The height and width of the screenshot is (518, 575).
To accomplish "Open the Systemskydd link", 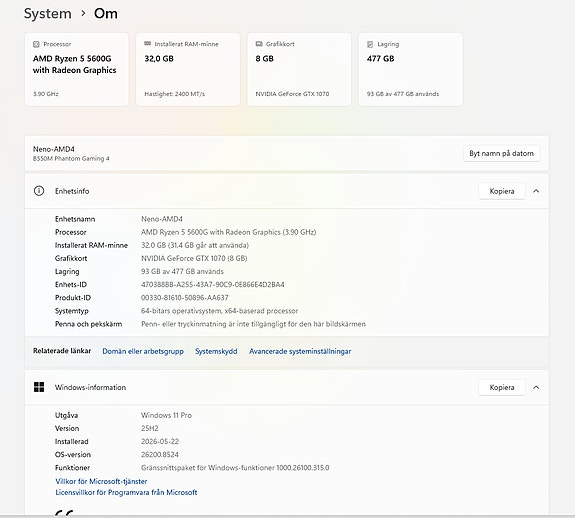I will [216, 351].
